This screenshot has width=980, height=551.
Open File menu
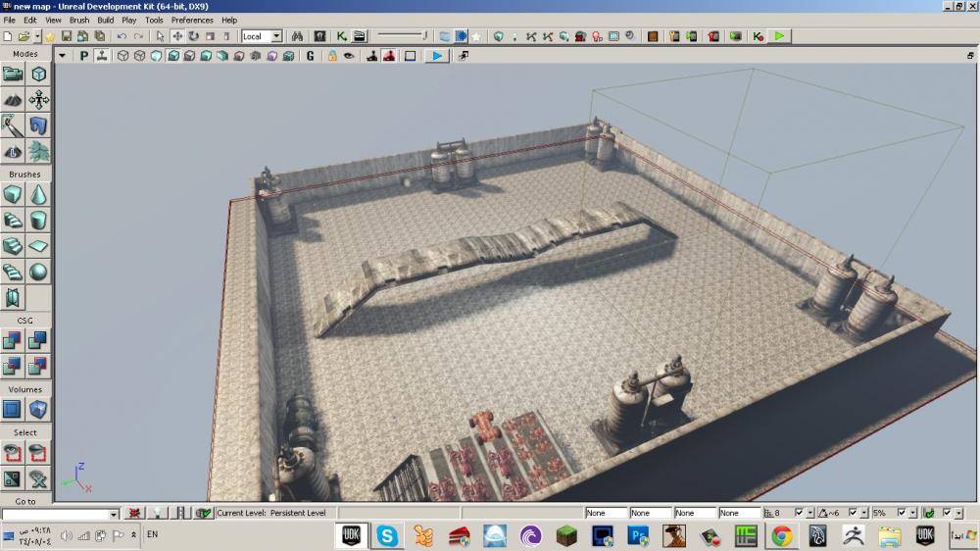pyautogui.click(x=10, y=20)
